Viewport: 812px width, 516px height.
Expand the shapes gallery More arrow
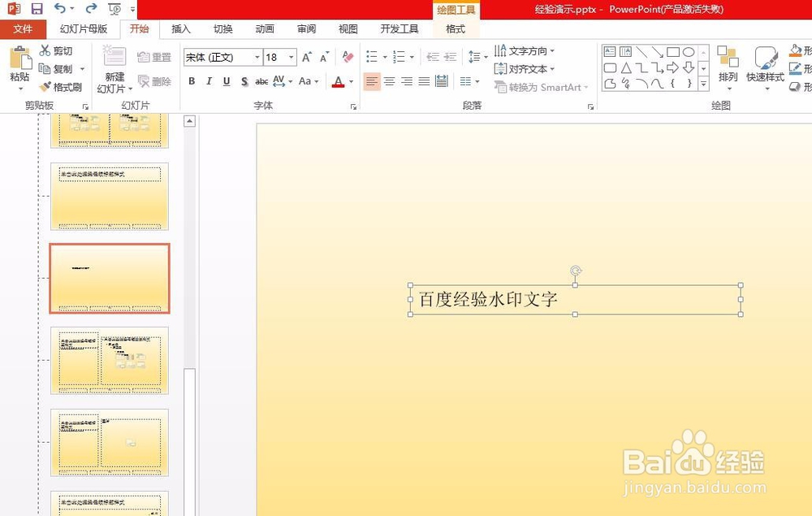coord(704,83)
